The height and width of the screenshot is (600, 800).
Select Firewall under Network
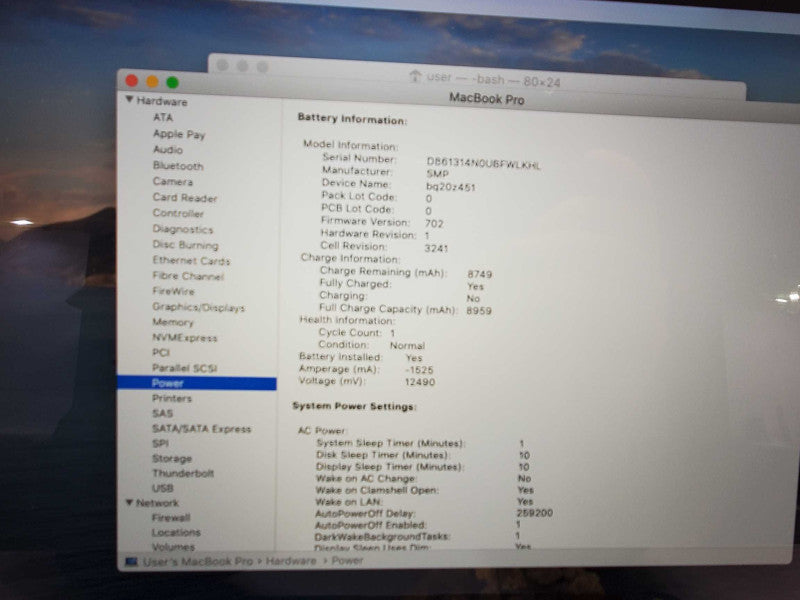(x=171, y=517)
